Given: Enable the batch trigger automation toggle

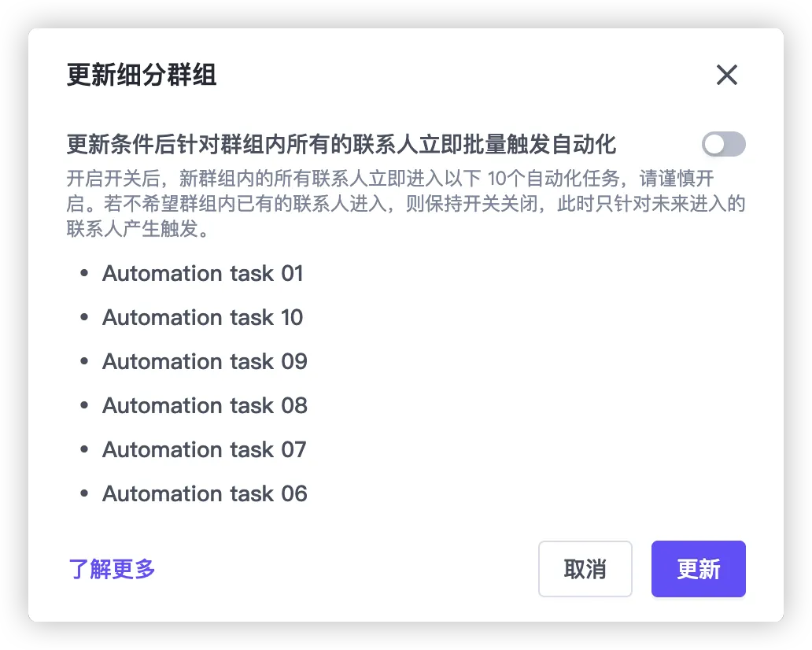Looking at the screenshot, I should point(723,145).
